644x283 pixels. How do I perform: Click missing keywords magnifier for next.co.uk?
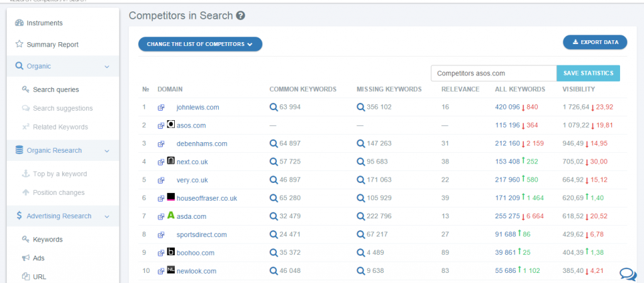(360, 162)
